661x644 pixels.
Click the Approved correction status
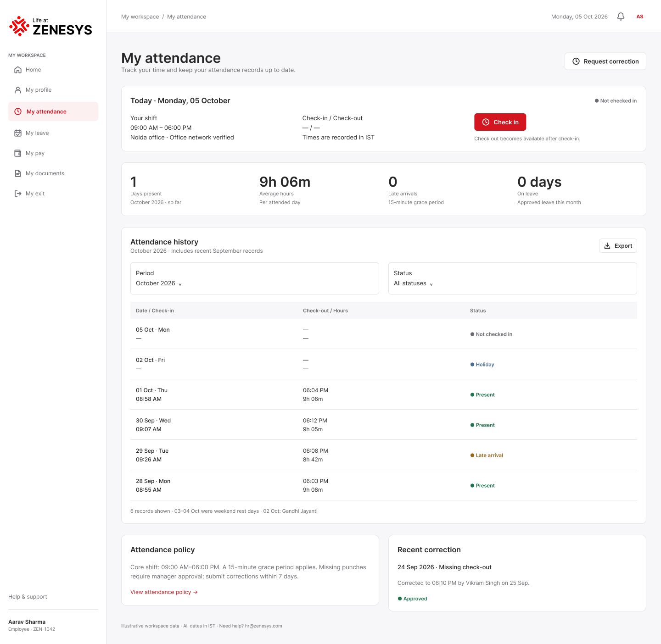pyautogui.click(x=412, y=599)
